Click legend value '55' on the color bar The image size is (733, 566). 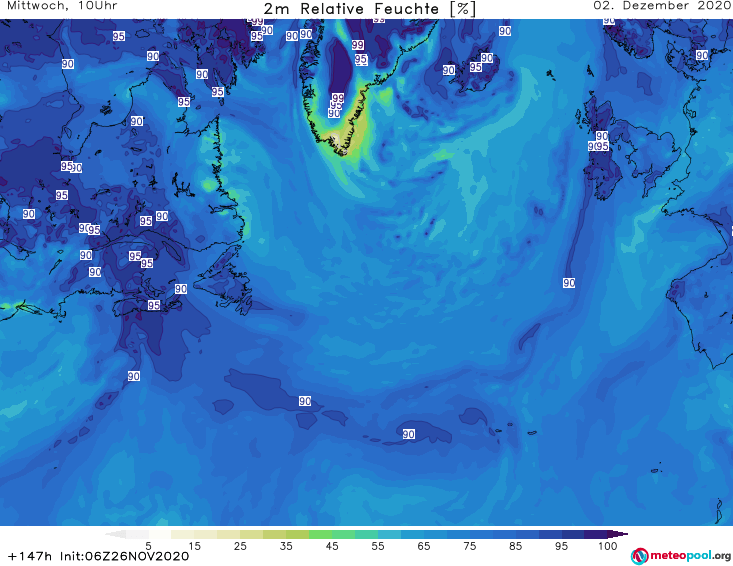click(x=378, y=546)
